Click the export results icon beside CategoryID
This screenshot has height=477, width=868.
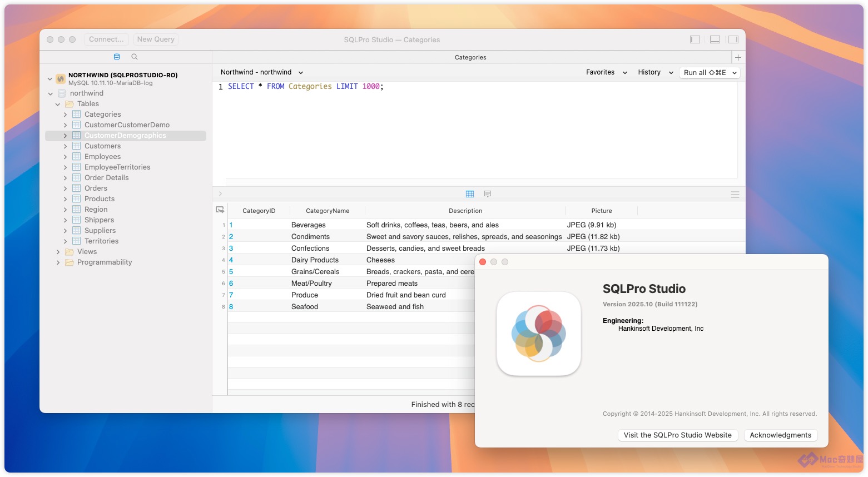(220, 210)
